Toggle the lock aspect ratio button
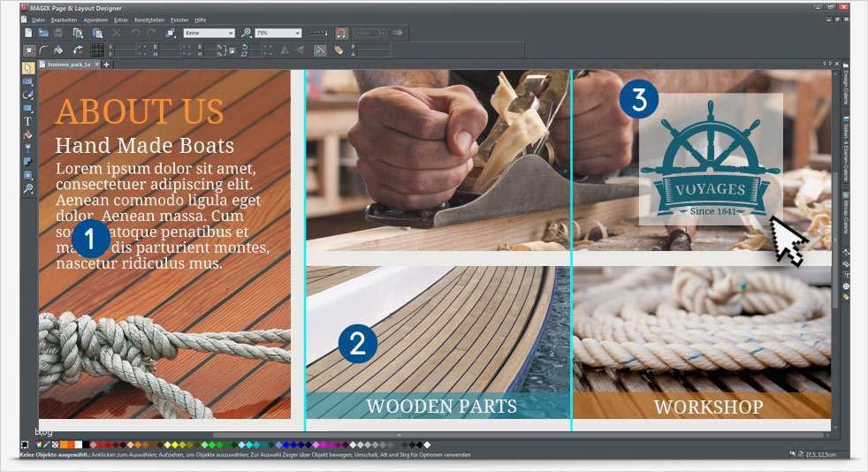 [x=232, y=50]
